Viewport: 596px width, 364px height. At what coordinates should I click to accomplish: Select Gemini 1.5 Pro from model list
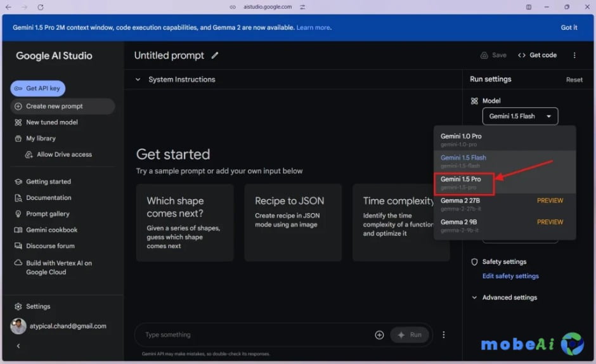464,183
